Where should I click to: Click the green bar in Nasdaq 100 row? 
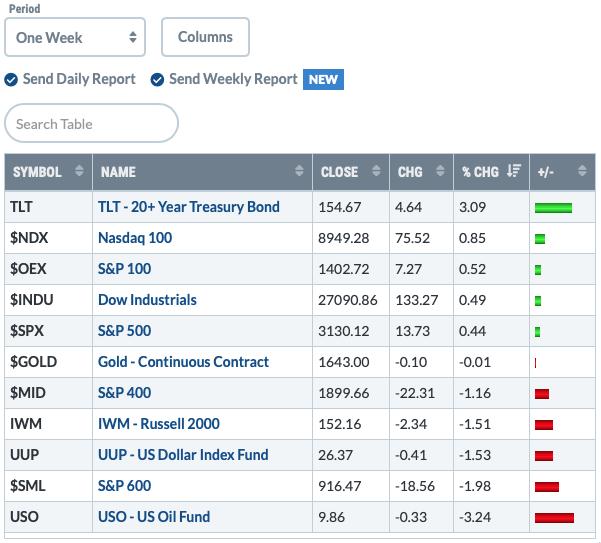click(540, 239)
